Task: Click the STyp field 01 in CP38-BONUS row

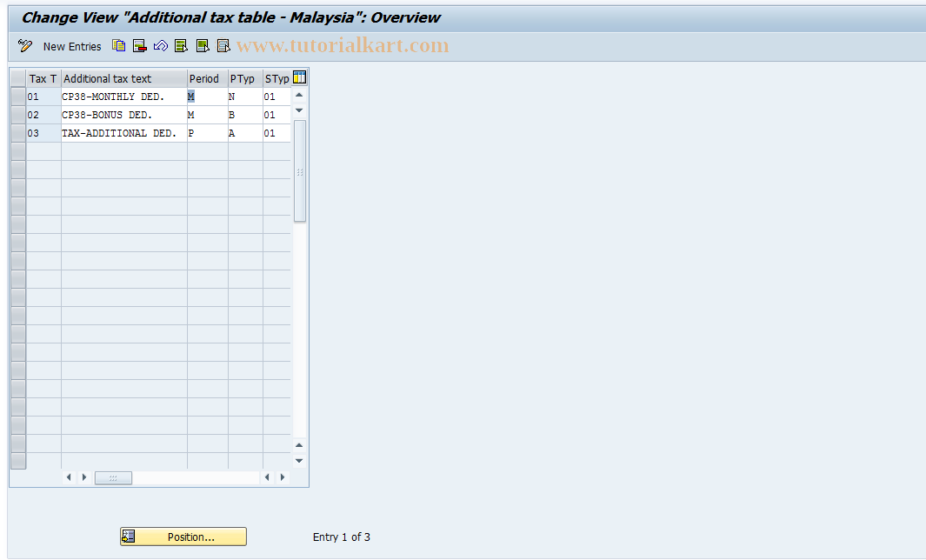Action: click(277, 115)
